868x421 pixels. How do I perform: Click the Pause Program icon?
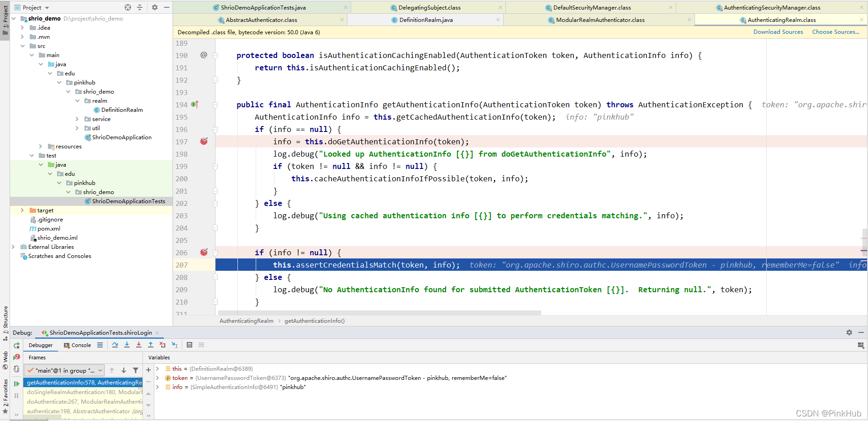tap(16, 396)
